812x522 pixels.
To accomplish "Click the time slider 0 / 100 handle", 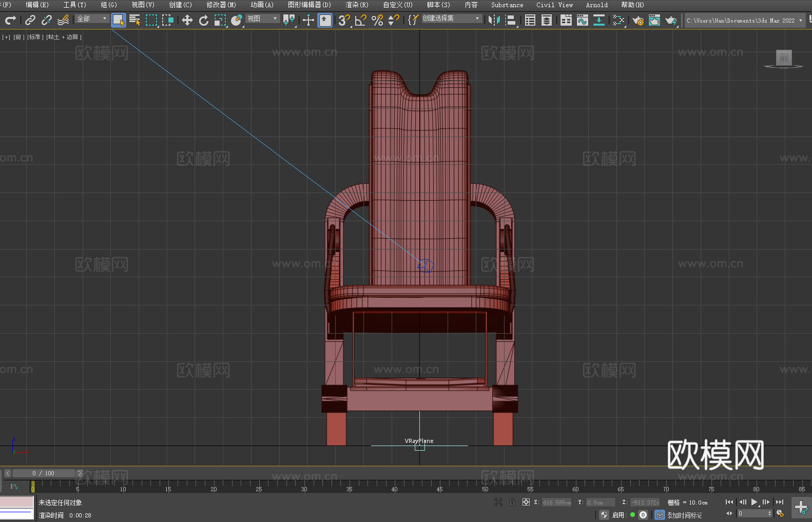I will pyautogui.click(x=44, y=473).
